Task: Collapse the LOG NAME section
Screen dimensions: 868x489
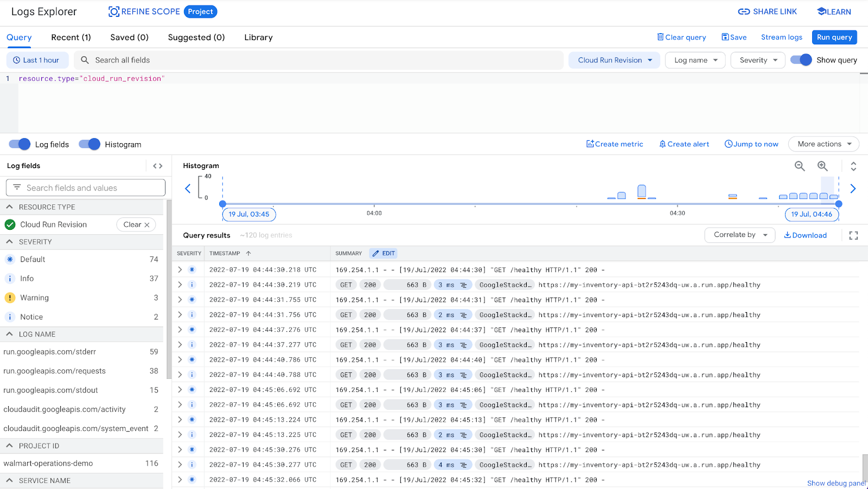Action: (10, 334)
